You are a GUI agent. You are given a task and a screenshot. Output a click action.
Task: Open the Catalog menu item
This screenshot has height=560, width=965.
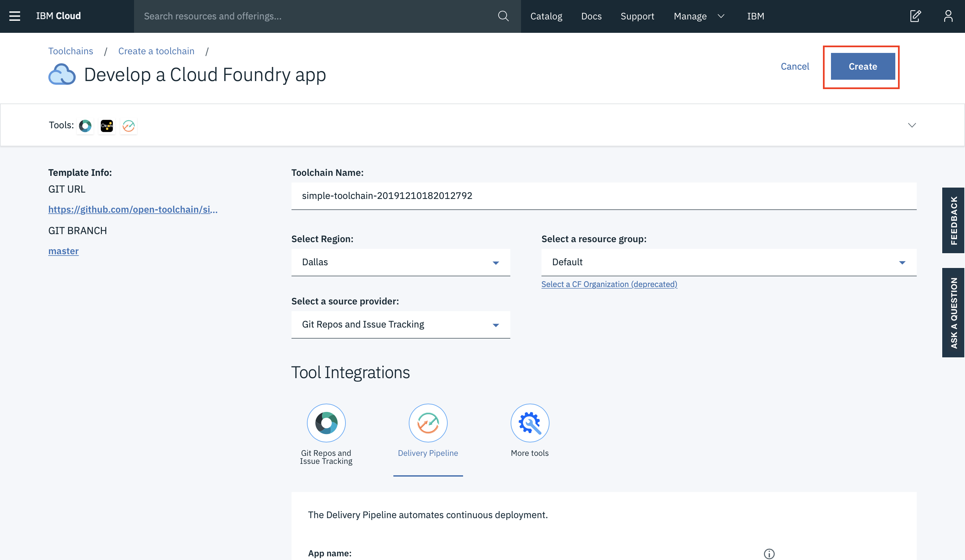(x=546, y=16)
